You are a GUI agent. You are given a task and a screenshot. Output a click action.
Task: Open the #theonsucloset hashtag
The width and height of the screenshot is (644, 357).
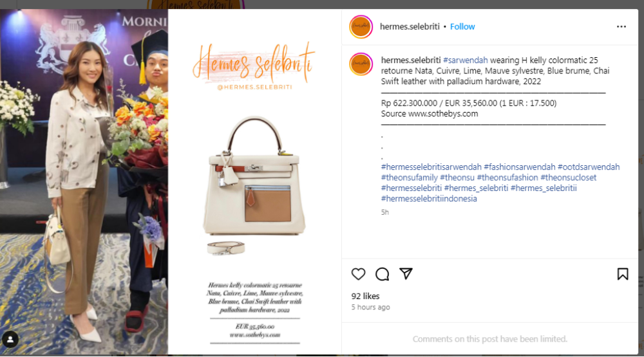coord(569,178)
